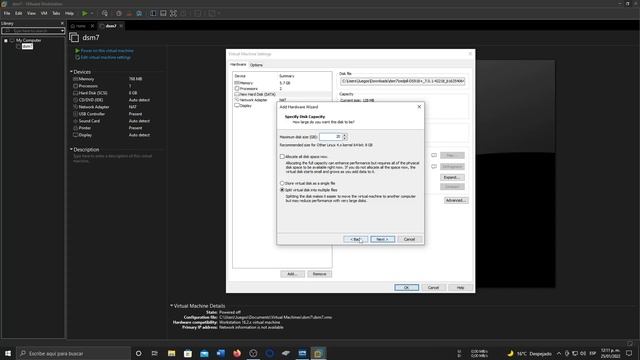Click the taskbar search box

click(x=73, y=353)
